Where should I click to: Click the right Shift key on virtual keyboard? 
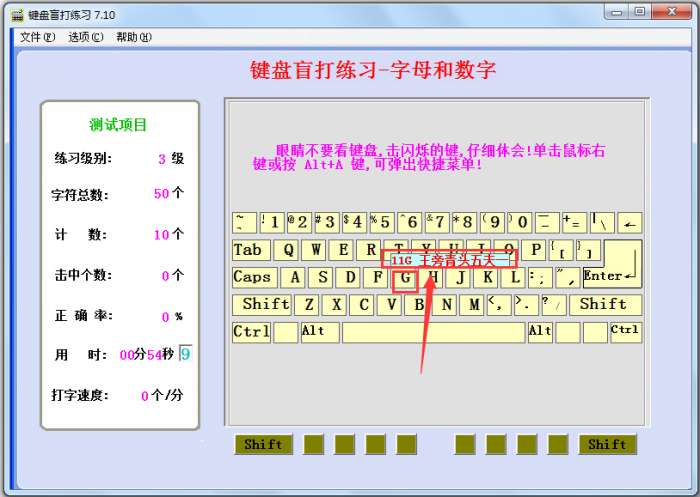[605, 305]
